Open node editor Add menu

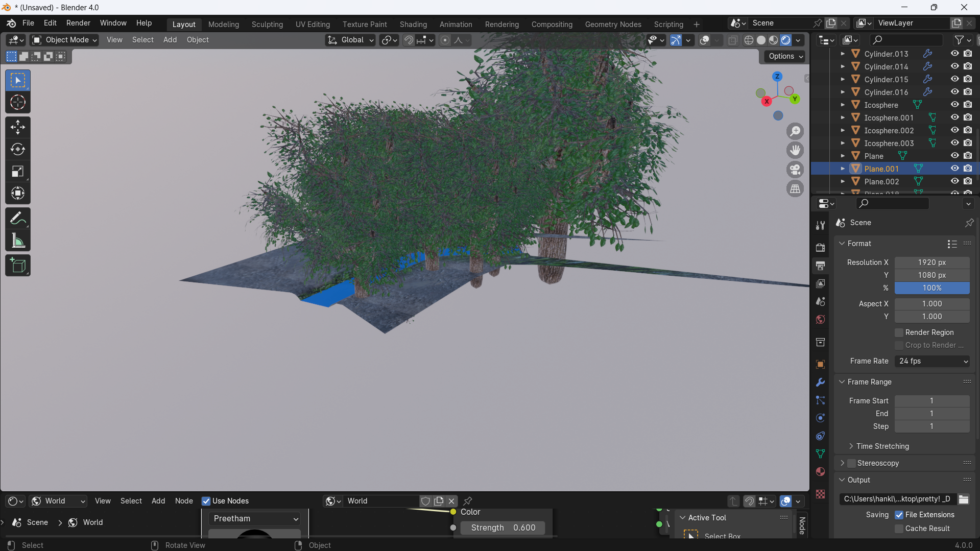[x=158, y=501]
